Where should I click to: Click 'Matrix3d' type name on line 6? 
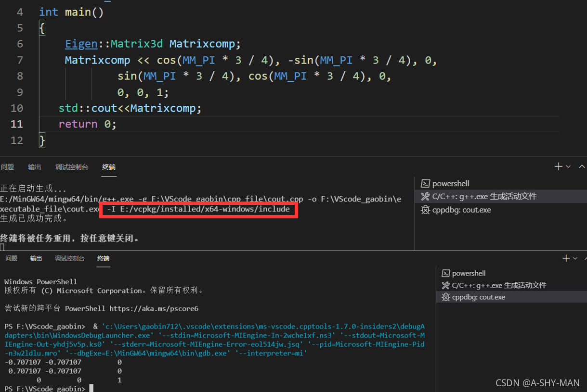(137, 44)
